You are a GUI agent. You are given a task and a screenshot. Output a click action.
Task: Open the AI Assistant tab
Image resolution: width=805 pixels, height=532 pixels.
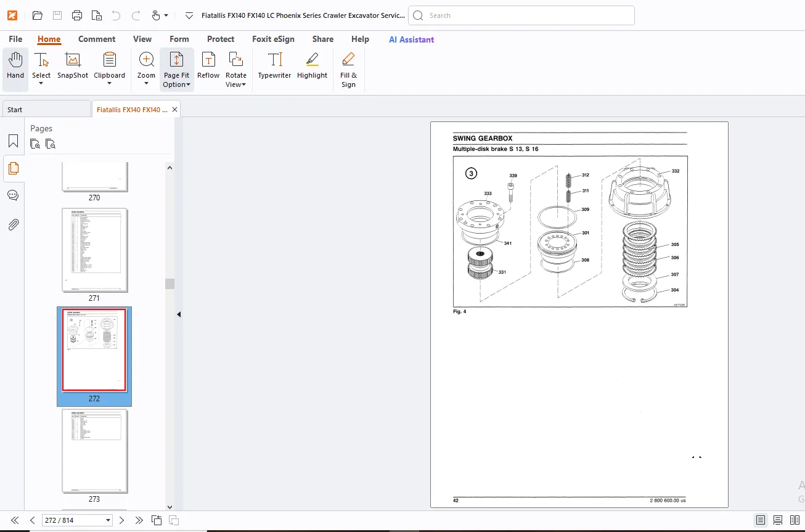pyautogui.click(x=411, y=39)
